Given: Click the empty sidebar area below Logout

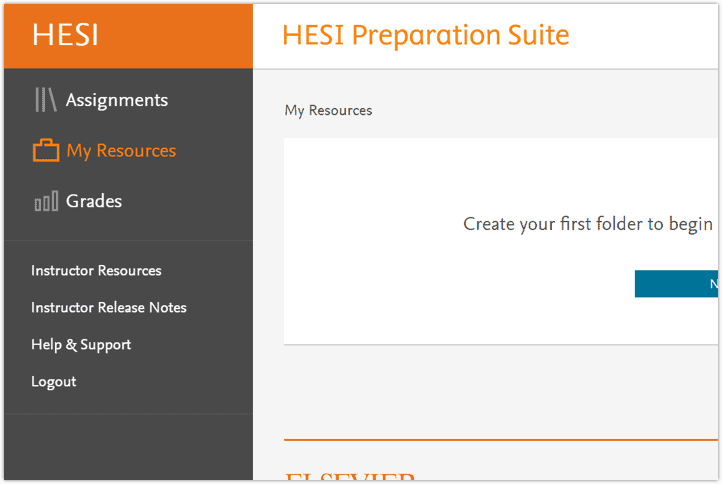Looking at the screenshot, I should [x=128, y=445].
